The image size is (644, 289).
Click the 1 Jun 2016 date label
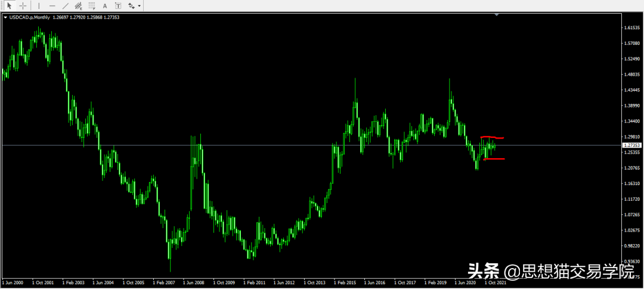coord(374,283)
